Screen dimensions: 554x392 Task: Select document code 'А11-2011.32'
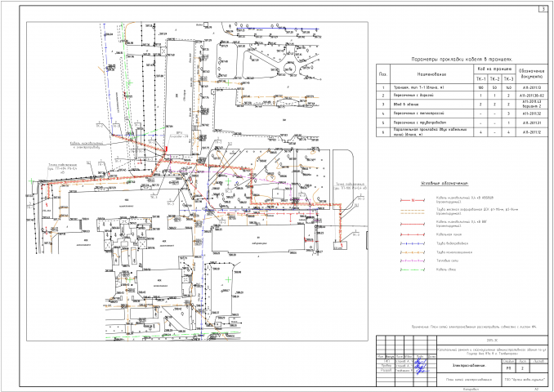tap(533, 114)
